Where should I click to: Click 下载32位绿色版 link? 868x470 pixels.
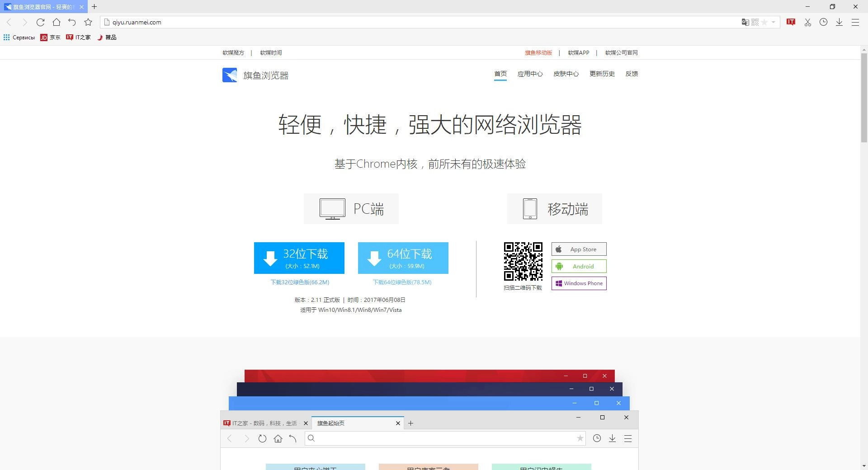pos(300,282)
